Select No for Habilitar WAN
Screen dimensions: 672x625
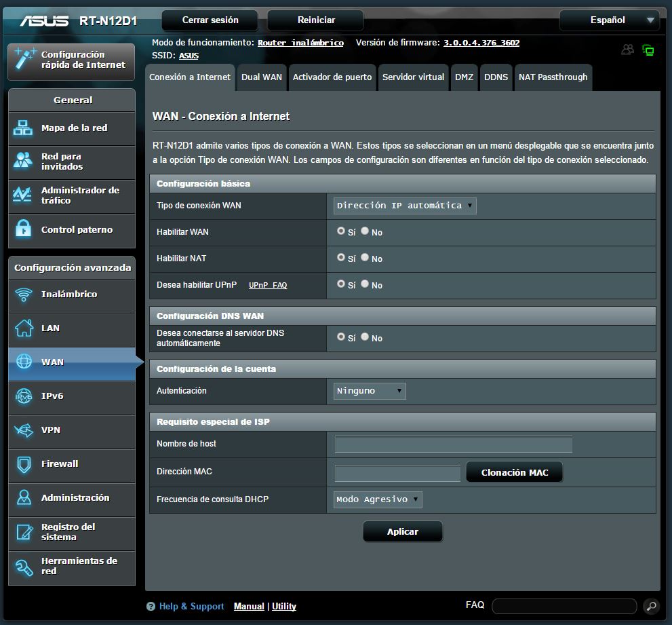coord(365,231)
